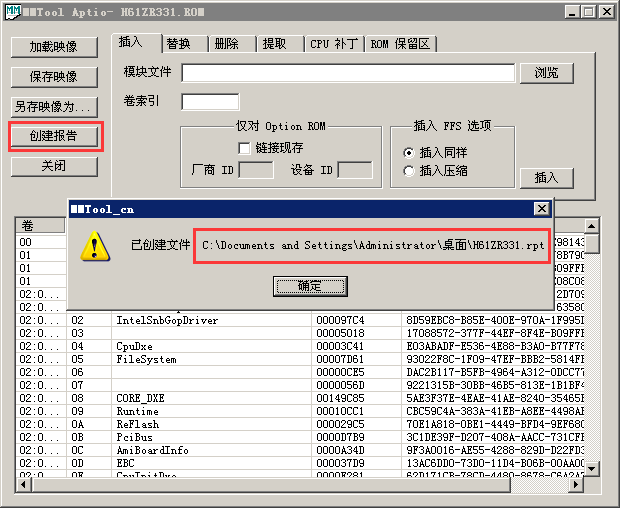The image size is (620, 508).
Task: Click the 厂商 ID field
Action: (x=256, y=170)
